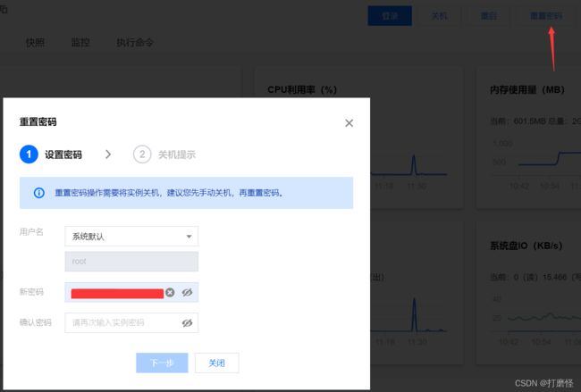Screen dimensions: 581x392
Task: Switch to the 快照 tab
Action: (35, 43)
